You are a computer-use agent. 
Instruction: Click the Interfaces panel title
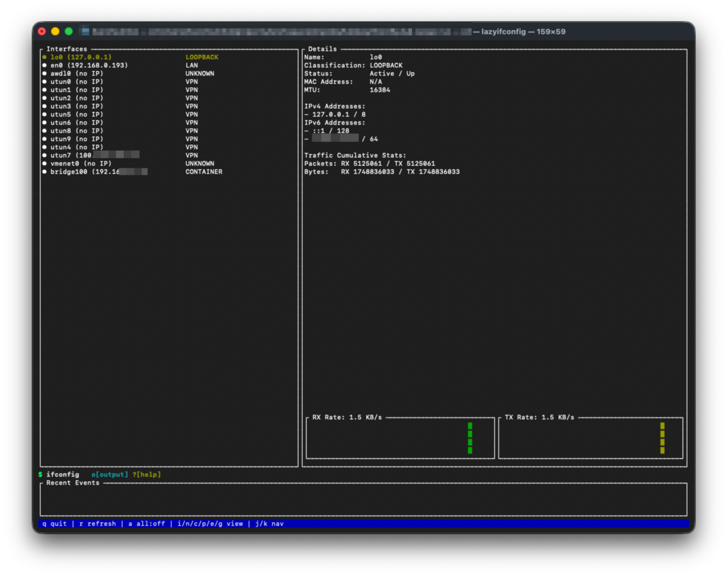click(x=67, y=49)
